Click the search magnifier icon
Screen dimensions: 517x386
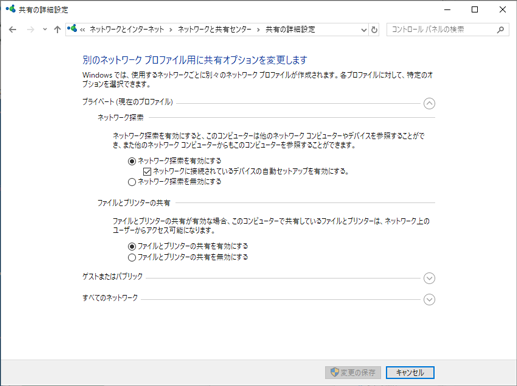(500, 30)
